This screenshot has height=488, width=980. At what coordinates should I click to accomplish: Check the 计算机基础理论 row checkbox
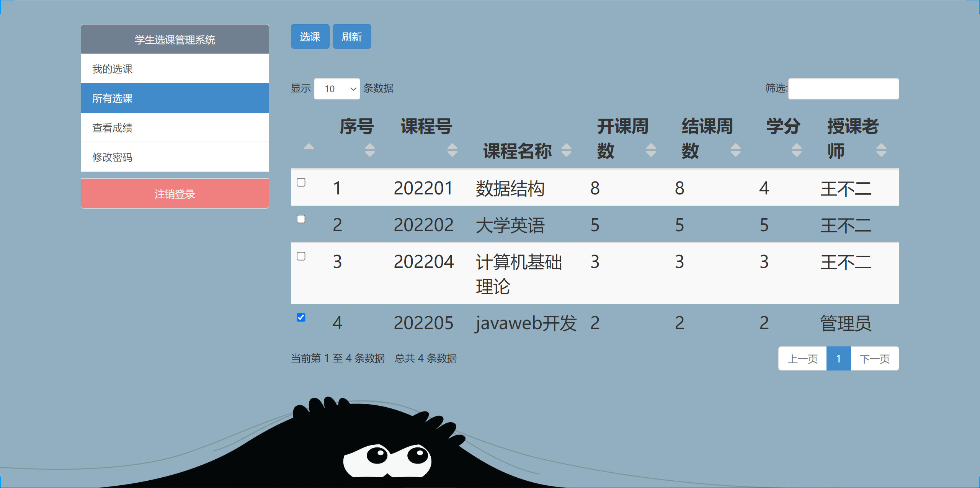point(301,256)
